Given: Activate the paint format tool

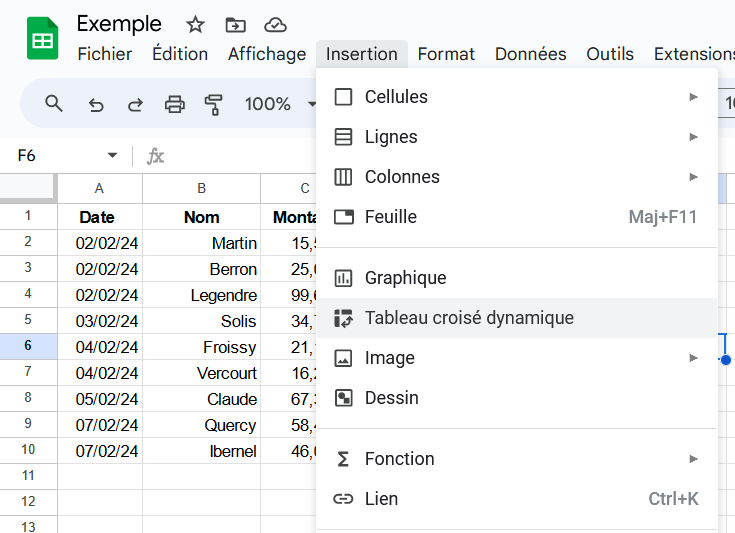Looking at the screenshot, I should 213,104.
